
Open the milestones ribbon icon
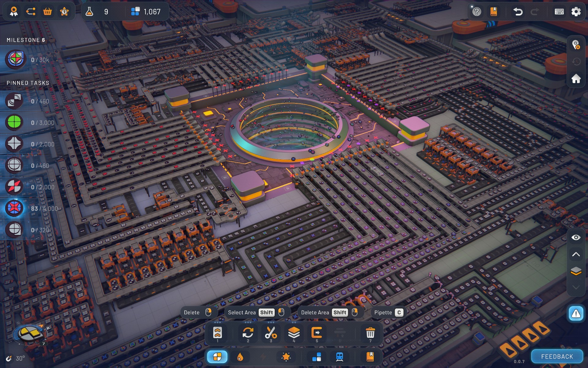click(14, 12)
